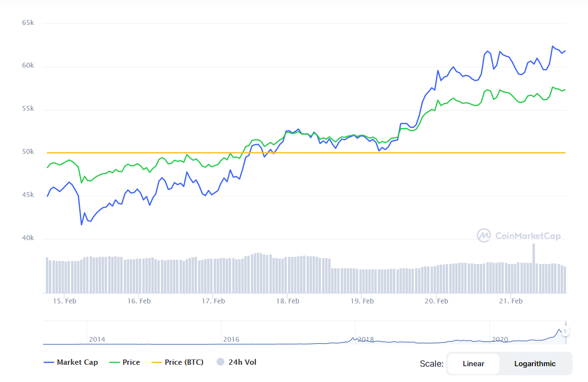This screenshot has width=588, height=382.
Task: Hide the Price (BTC) series via its label
Action: pos(184,362)
